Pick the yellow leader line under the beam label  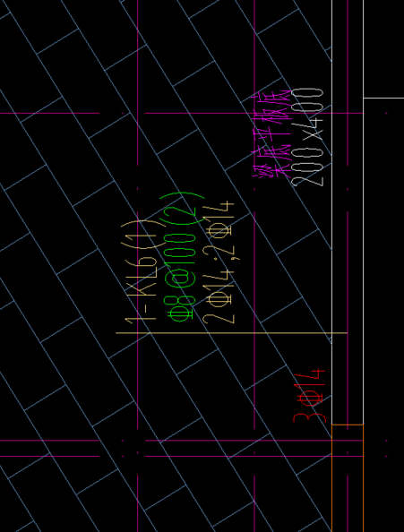point(231,333)
